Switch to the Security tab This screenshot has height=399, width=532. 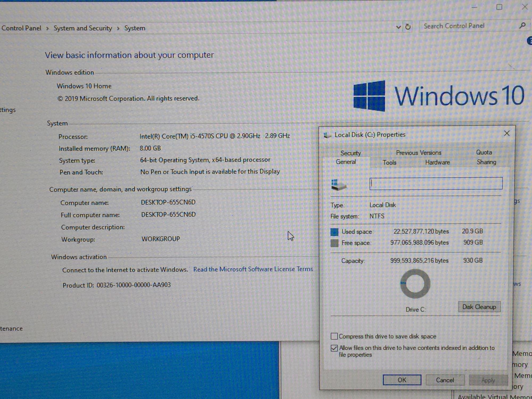click(x=351, y=153)
